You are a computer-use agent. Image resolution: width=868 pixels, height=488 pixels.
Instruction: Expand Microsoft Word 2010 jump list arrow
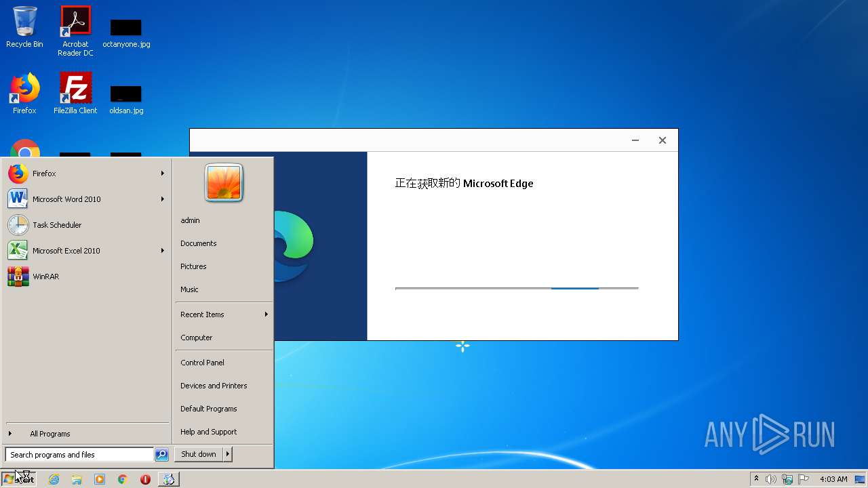pyautogui.click(x=163, y=199)
